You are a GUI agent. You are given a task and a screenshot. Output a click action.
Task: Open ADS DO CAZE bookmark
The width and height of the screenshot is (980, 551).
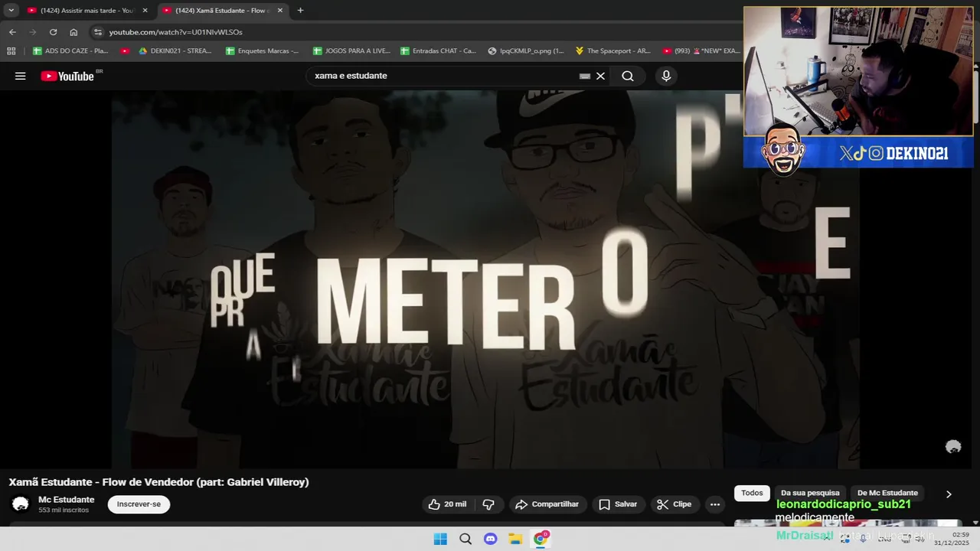(x=70, y=51)
